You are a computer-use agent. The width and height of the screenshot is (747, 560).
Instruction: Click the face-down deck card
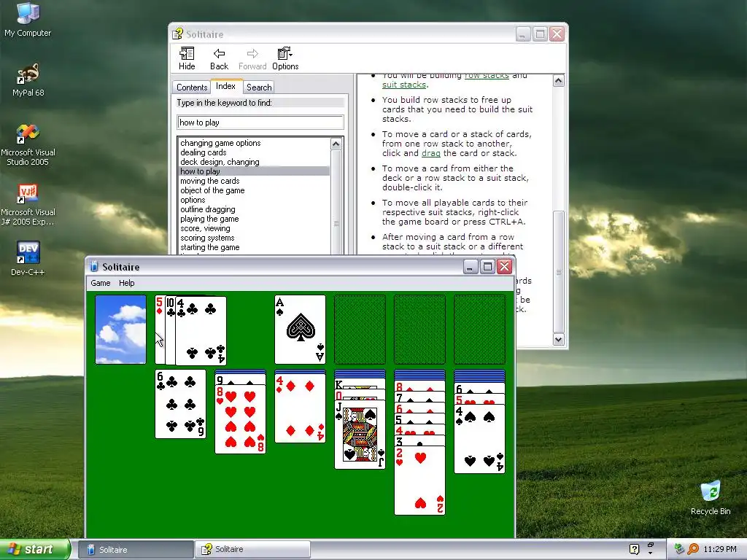point(120,330)
